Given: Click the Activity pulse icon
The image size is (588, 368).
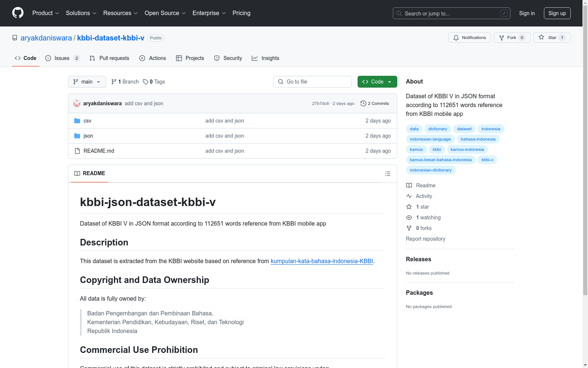Looking at the screenshot, I should pos(409,196).
